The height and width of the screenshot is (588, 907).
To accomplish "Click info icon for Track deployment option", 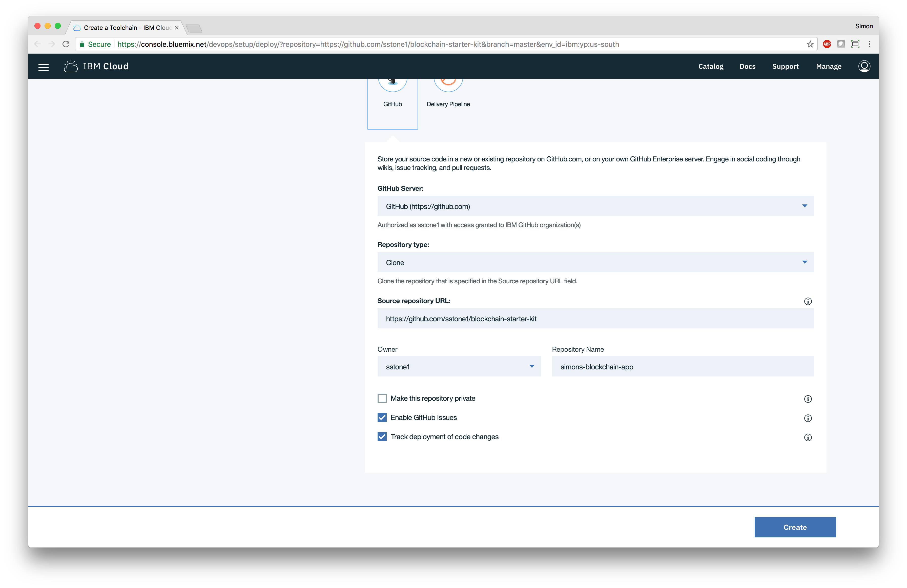I will coord(808,437).
